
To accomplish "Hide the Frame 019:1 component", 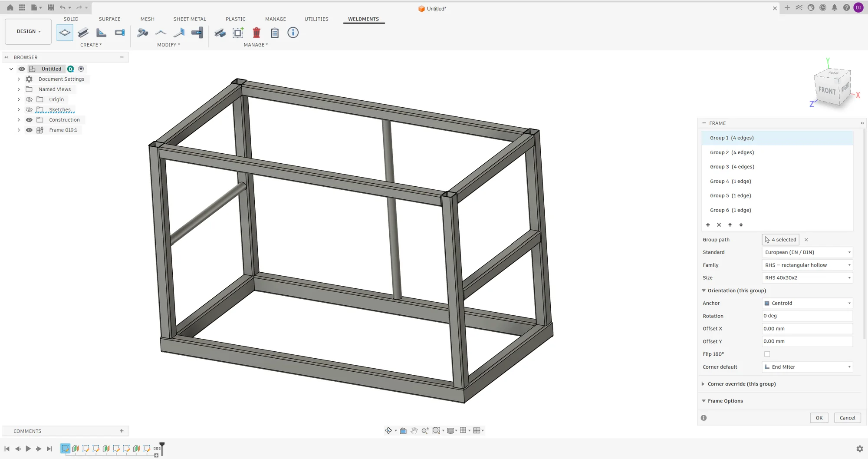I will 29,130.
